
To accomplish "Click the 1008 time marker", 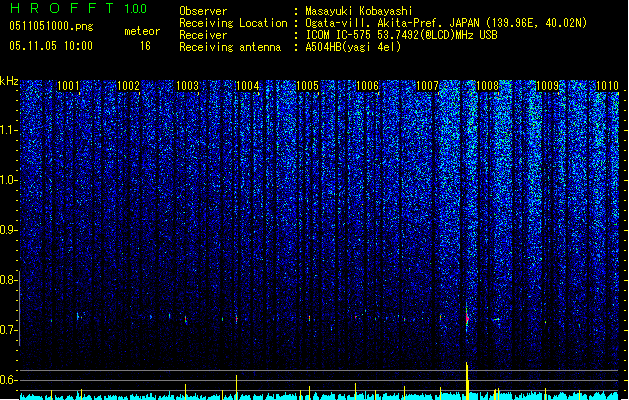I will coord(487,85).
